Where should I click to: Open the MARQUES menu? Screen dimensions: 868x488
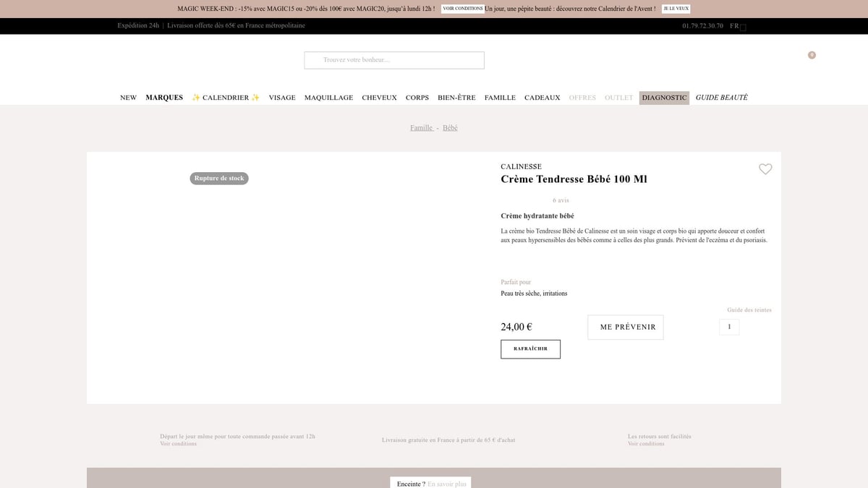click(x=164, y=98)
